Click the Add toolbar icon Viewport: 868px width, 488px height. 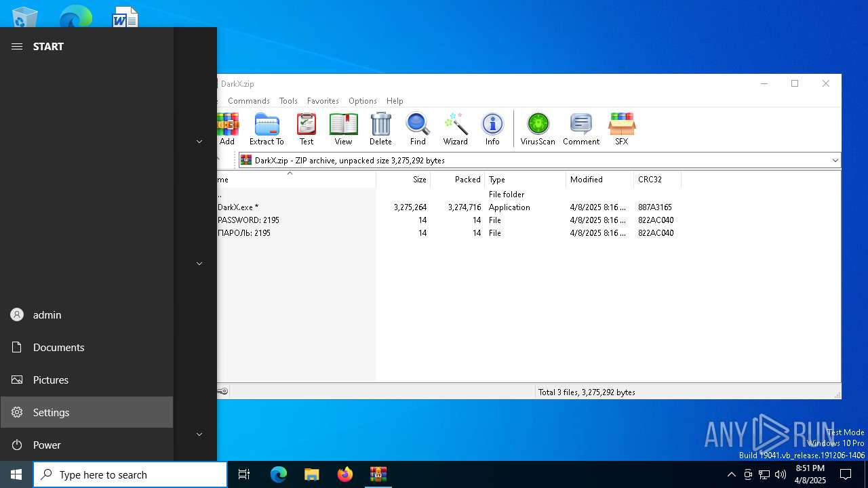(227, 129)
